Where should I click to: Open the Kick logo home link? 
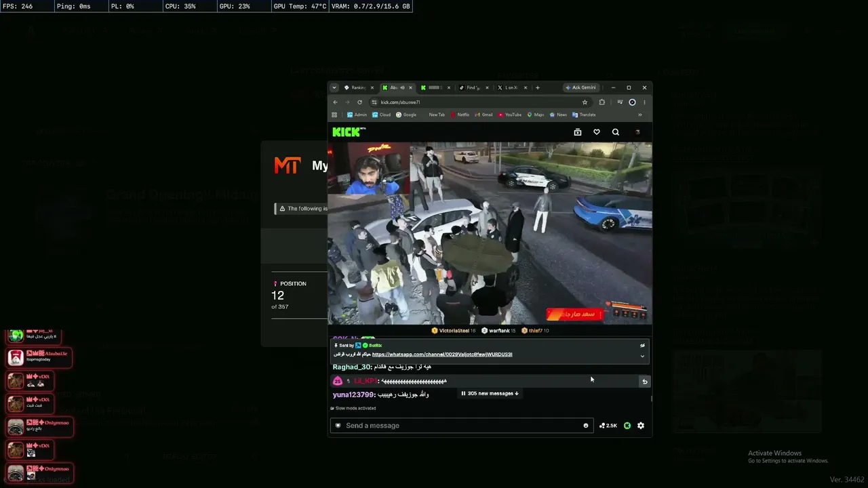349,132
